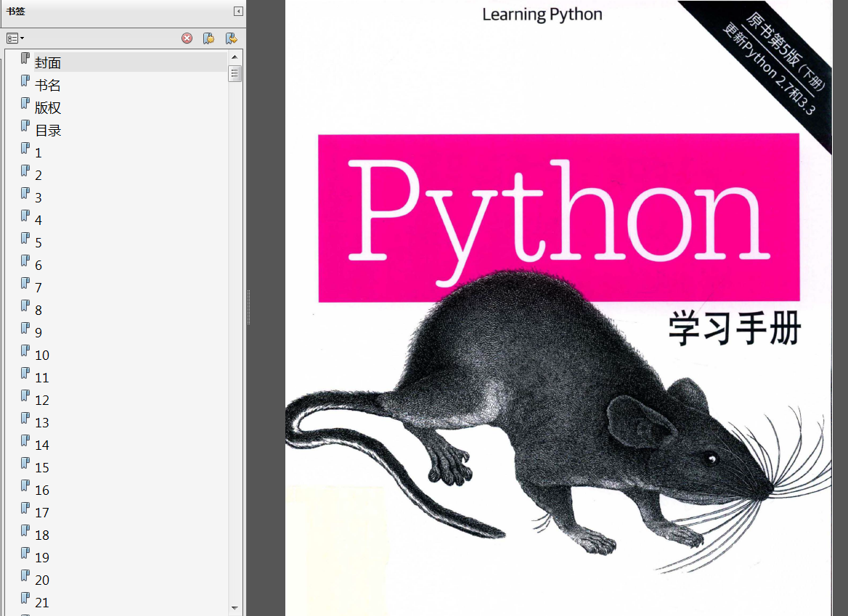This screenshot has width=848, height=616.
Task: Click the bookmark icon beside 封面
Action: pos(25,58)
